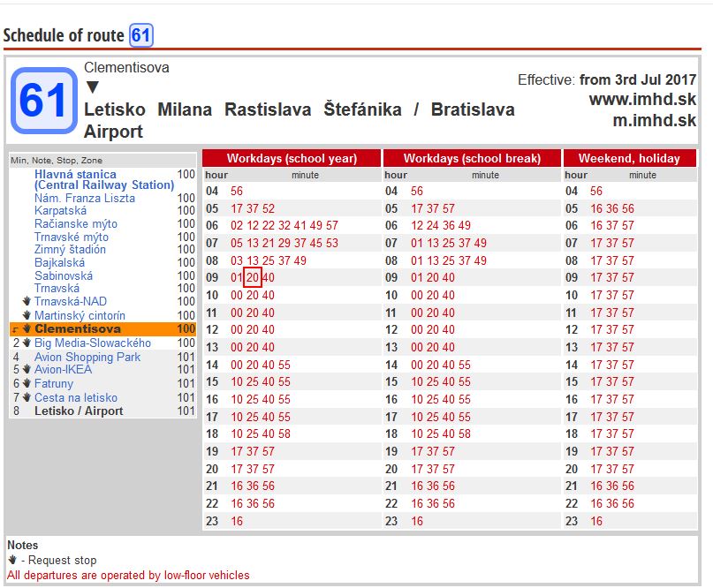This screenshot has width=713, height=588.
Task: Click the request stop hand icon next to Trnavská-NAD
Action: [27, 301]
